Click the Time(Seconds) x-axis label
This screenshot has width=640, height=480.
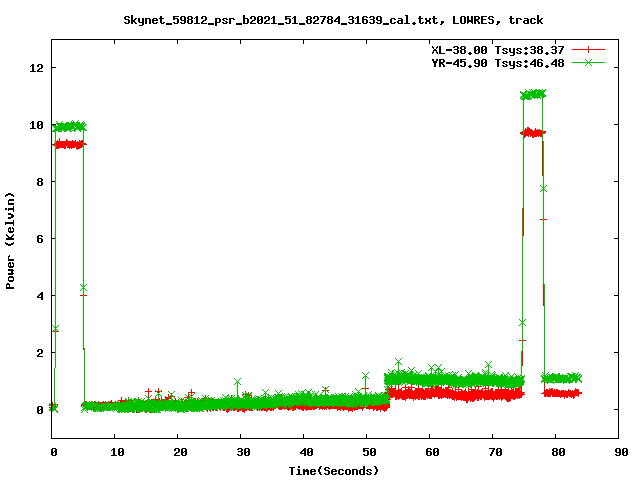(333, 471)
